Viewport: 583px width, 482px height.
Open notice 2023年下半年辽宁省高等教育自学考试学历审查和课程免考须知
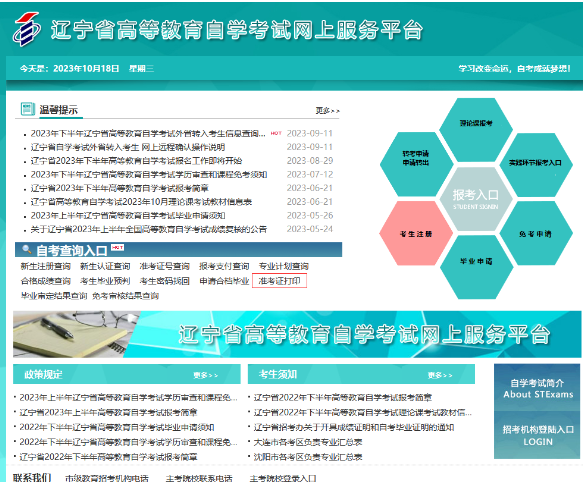coord(149,174)
